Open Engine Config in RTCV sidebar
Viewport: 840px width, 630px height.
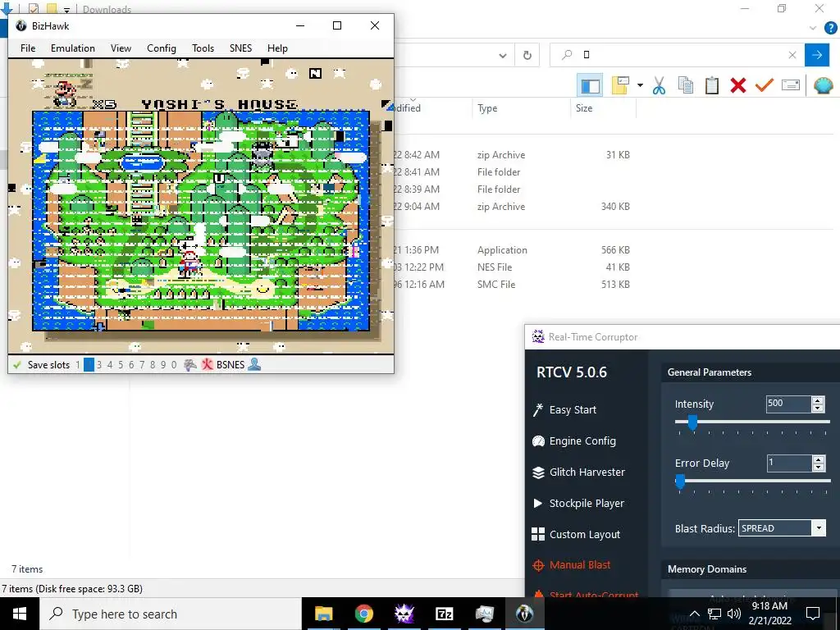pos(573,441)
